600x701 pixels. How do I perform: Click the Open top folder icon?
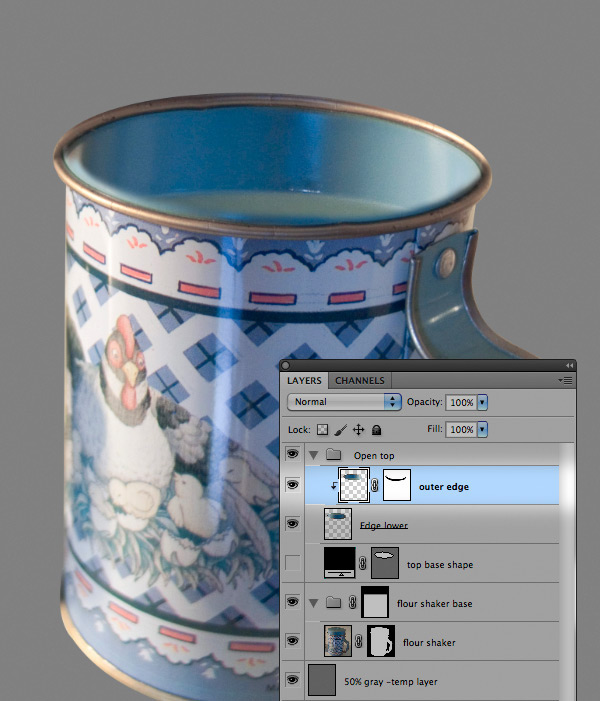click(333, 455)
